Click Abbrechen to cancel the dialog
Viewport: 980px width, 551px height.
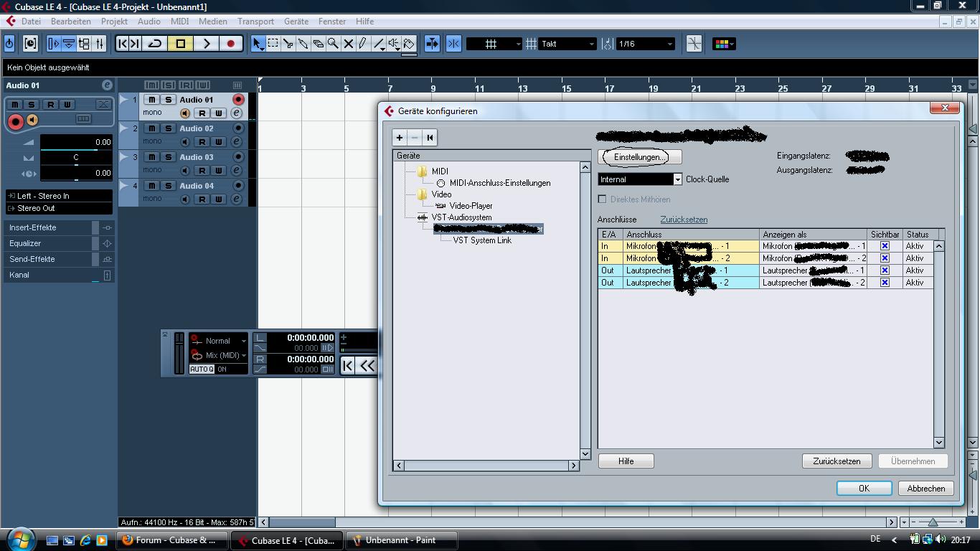click(x=926, y=488)
